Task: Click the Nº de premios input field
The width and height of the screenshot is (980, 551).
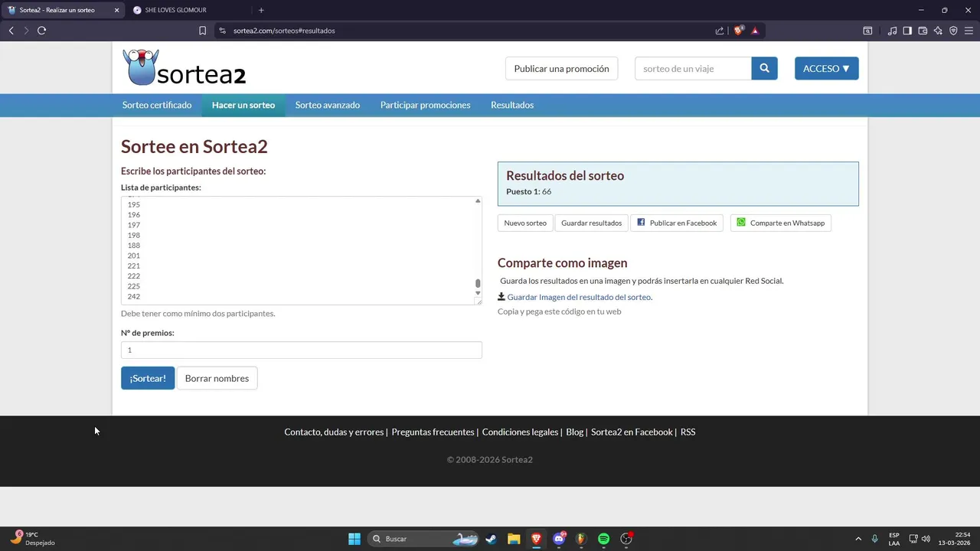Action: tap(301, 350)
